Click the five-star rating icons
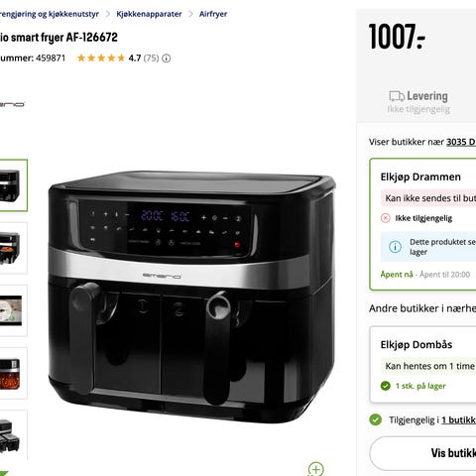This screenshot has height=476, width=476. tap(101, 59)
